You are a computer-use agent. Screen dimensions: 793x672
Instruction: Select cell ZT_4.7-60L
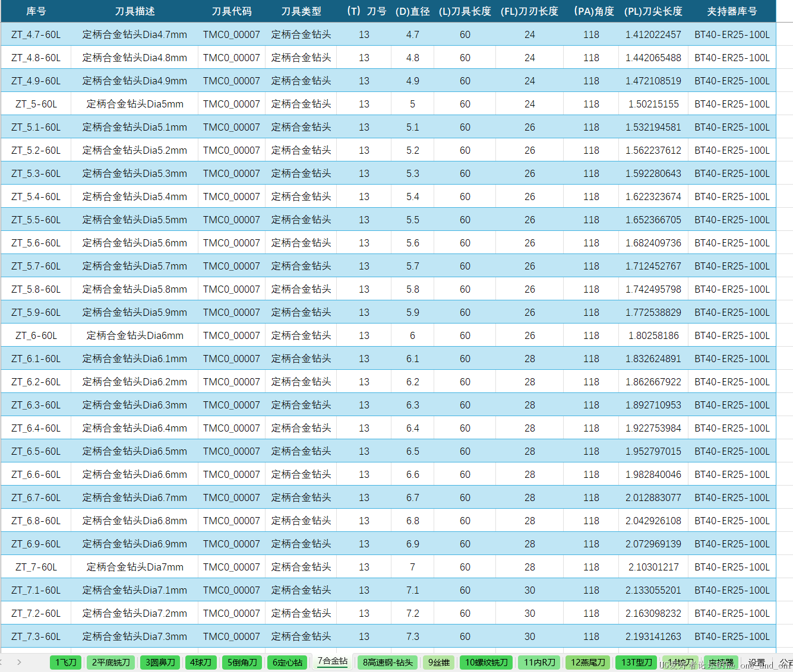point(36,34)
